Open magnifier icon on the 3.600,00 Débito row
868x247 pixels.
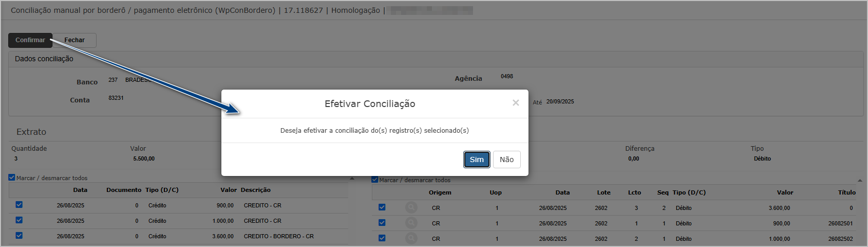click(411, 208)
